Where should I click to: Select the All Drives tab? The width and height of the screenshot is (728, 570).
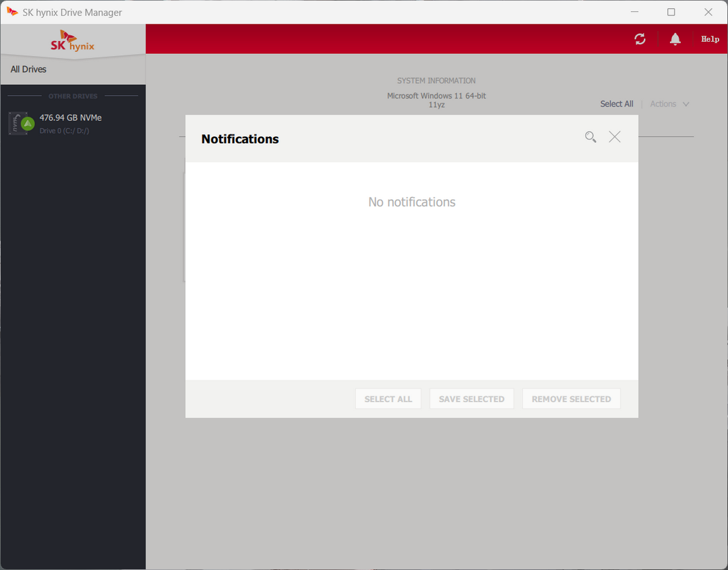28,69
